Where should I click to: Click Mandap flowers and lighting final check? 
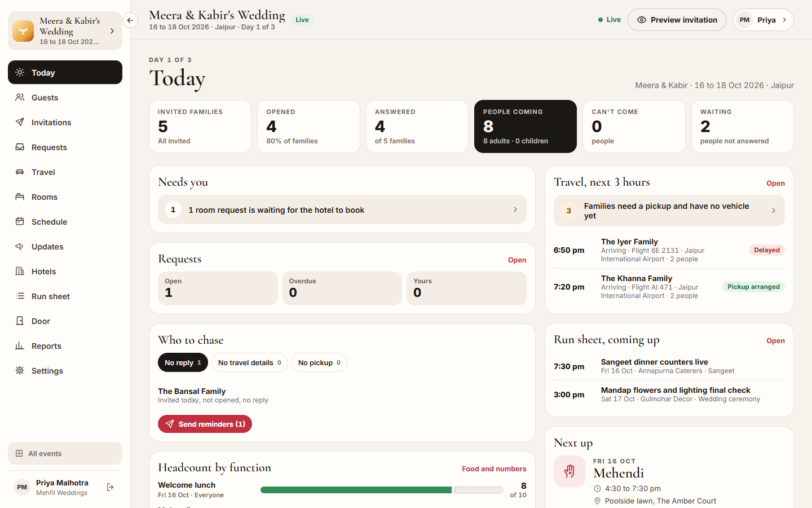point(669,394)
